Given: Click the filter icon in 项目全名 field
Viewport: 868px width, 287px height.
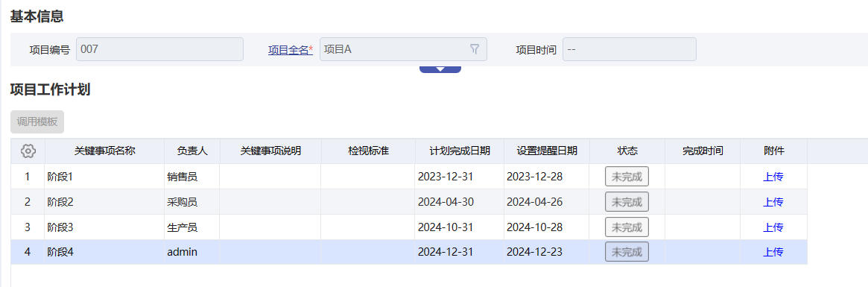Looking at the screenshot, I should point(475,49).
